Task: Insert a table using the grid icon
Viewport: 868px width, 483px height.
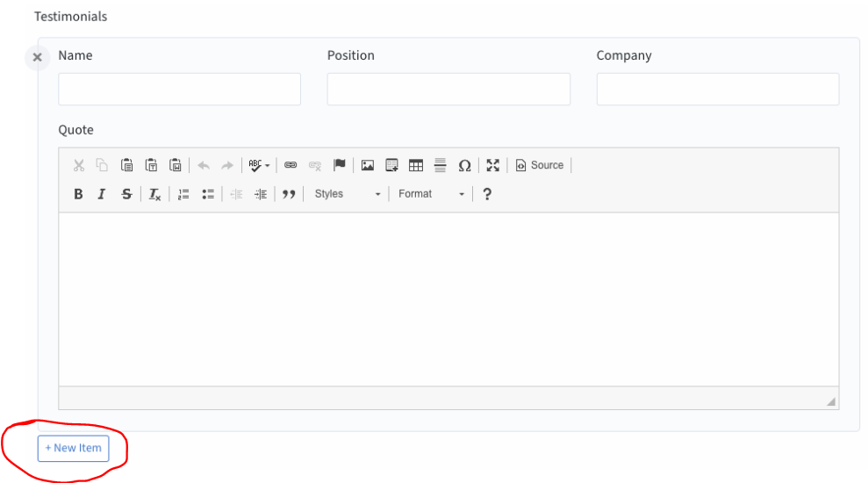Action: tap(416, 165)
